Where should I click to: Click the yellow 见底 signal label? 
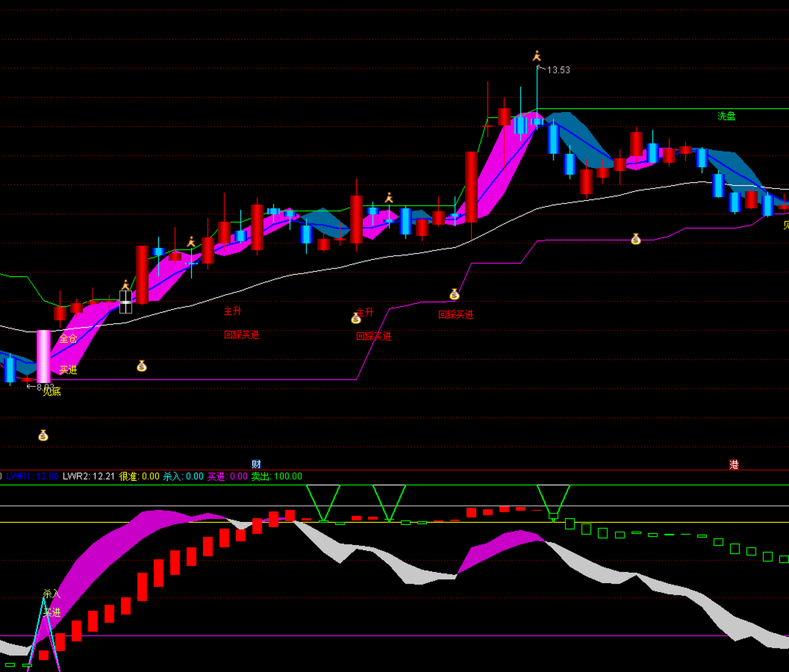pyautogui.click(x=52, y=392)
